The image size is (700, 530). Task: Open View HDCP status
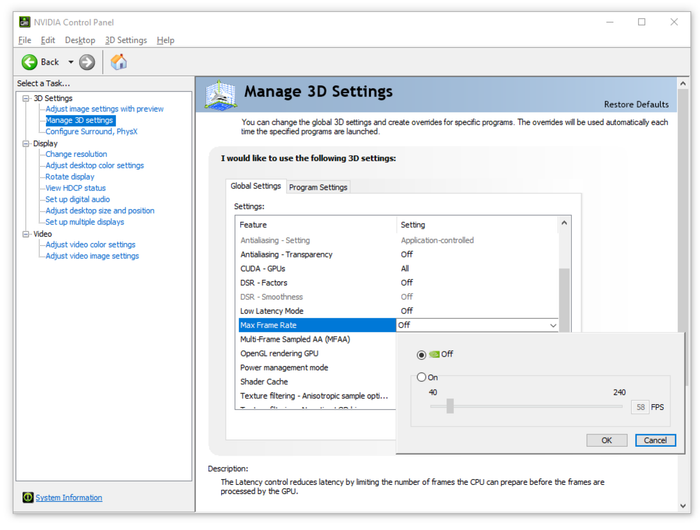(x=75, y=188)
